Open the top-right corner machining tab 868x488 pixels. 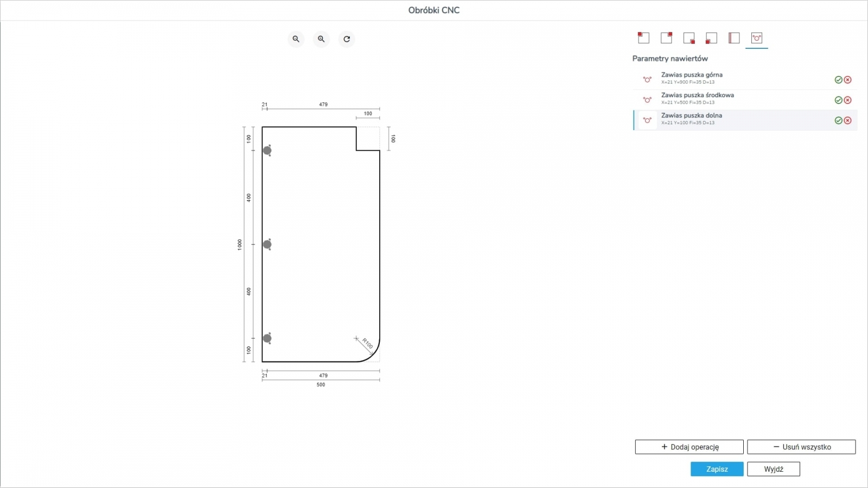(666, 38)
